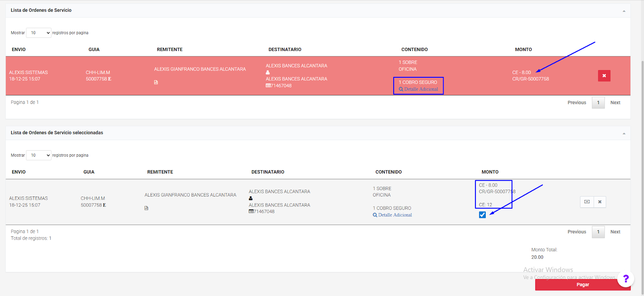Sort top table by GUIA column header
The image size is (644, 296).
coord(94,50)
